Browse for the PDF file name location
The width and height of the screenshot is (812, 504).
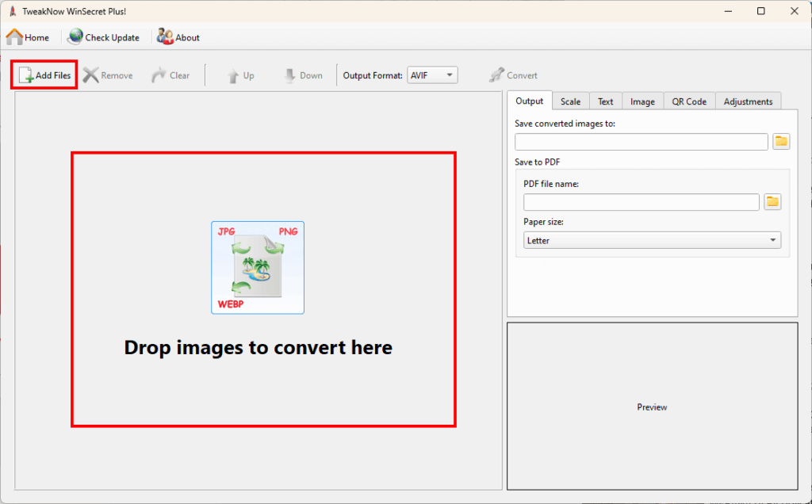(772, 202)
